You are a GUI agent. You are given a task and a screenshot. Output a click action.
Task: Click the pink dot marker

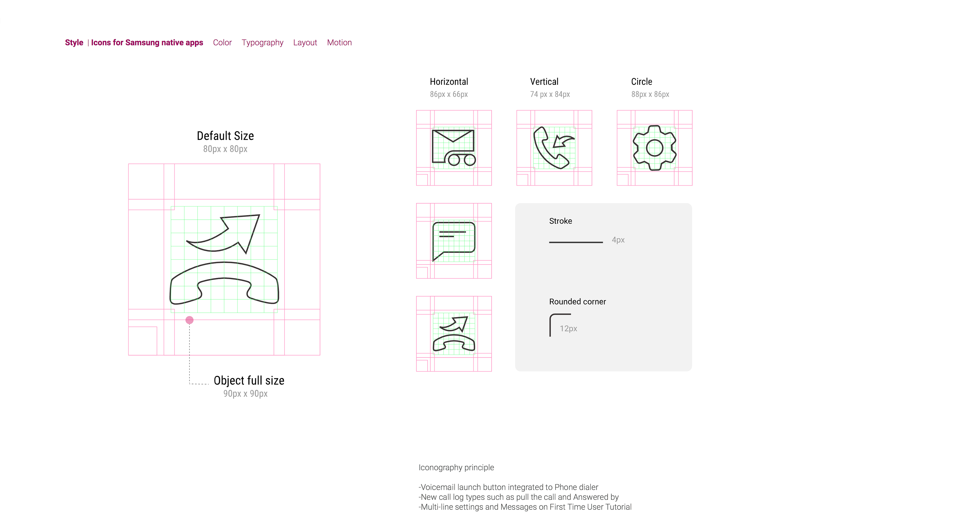[189, 320]
